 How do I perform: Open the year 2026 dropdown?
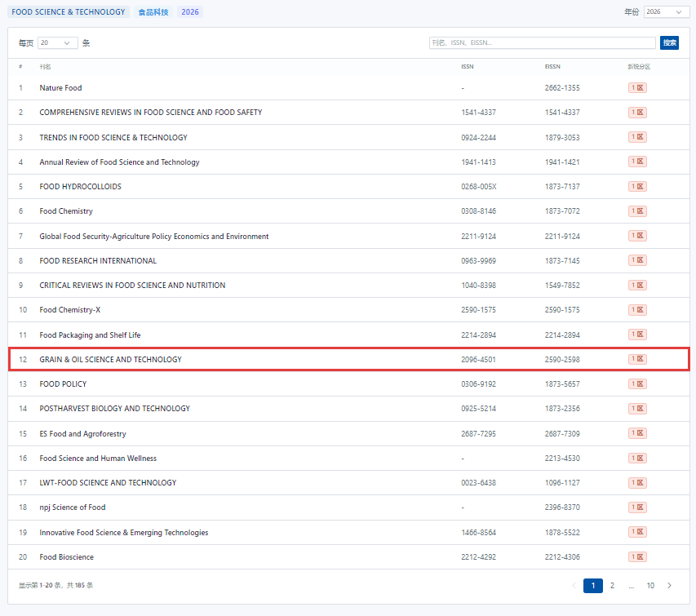(665, 12)
